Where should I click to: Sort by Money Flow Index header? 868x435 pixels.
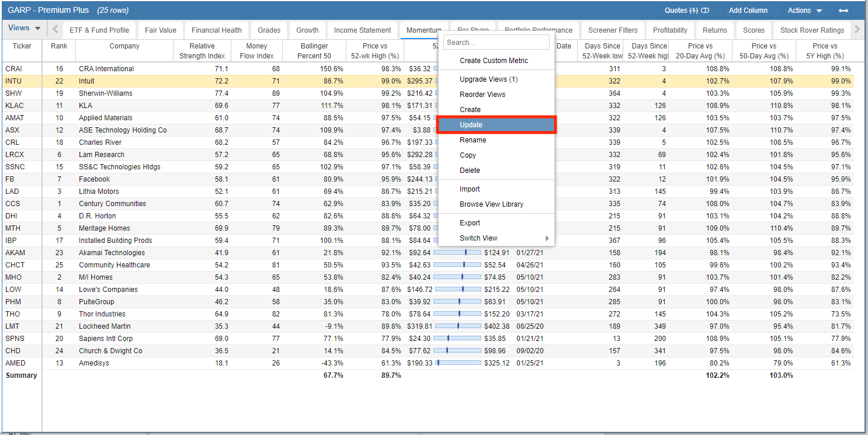click(256, 51)
